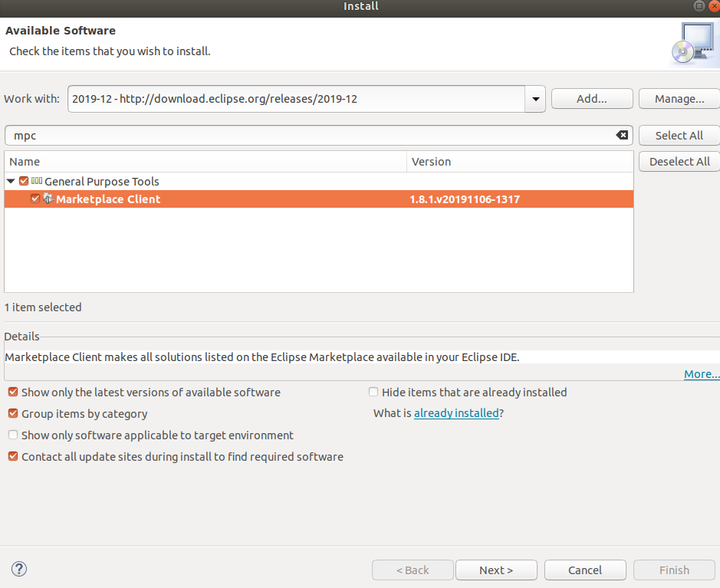The image size is (720, 588).
Task: Enable Hide items that are already installed
Action: click(x=373, y=392)
